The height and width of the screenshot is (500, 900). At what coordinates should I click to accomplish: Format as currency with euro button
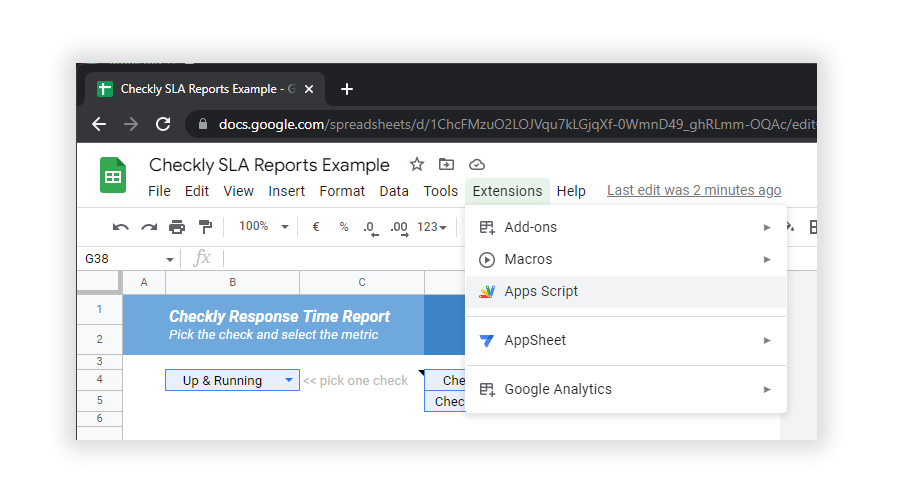(x=316, y=227)
